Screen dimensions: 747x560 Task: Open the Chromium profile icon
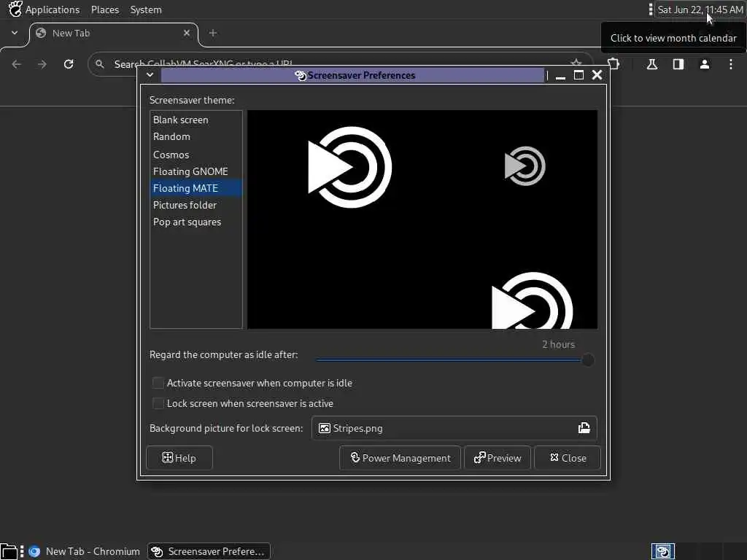point(705,64)
